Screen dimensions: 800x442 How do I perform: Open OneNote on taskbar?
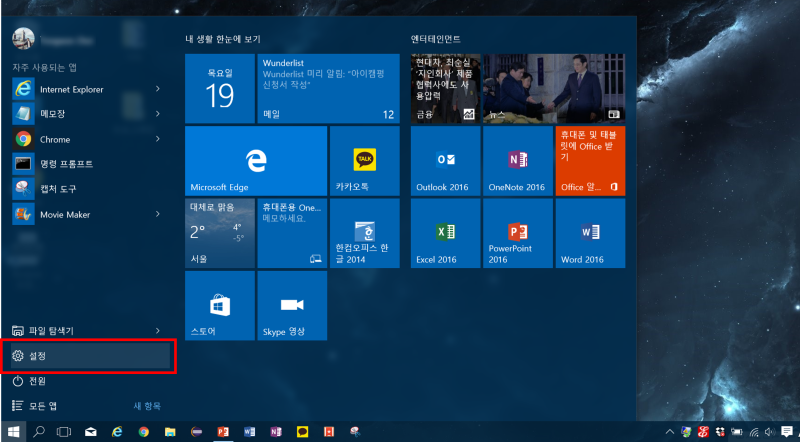tap(276, 432)
